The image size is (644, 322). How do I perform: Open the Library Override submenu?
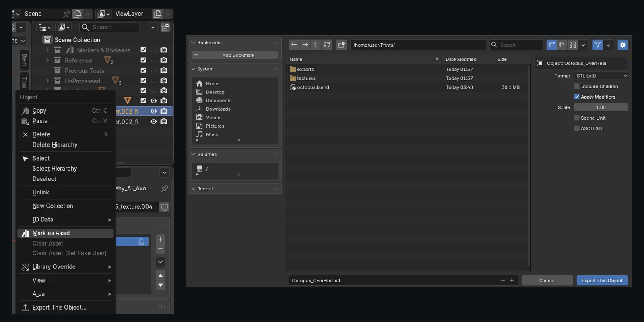point(65,267)
